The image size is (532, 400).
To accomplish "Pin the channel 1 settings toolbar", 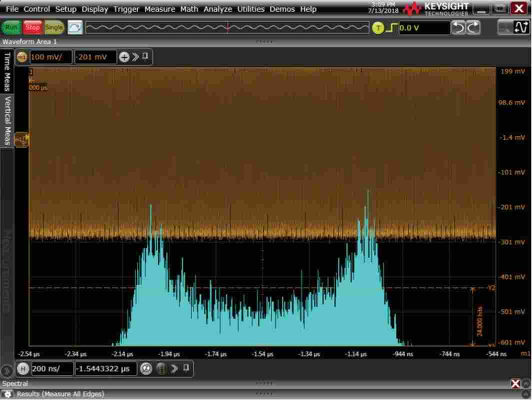I will [x=145, y=56].
